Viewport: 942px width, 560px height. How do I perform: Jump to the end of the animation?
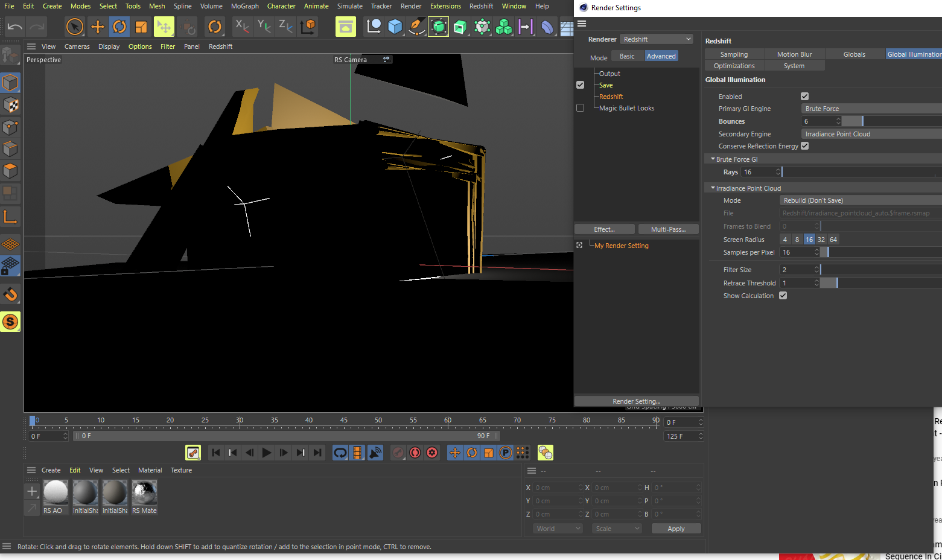coord(317,453)
